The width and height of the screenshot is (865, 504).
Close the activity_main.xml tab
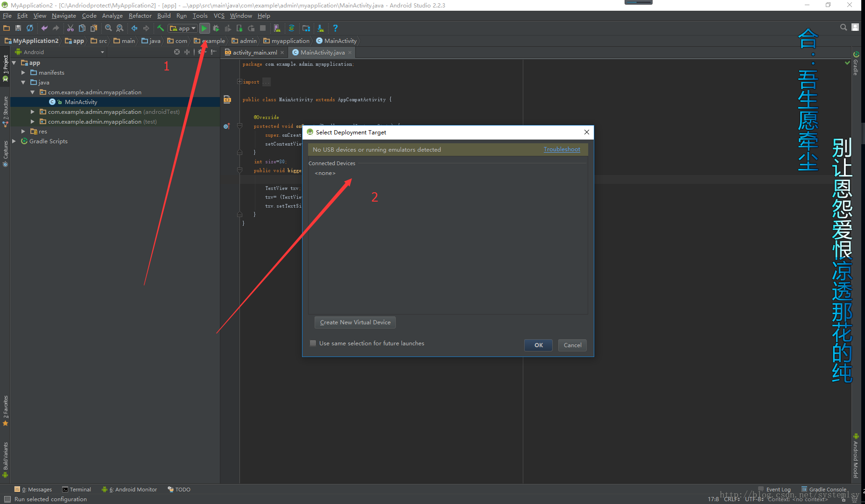pyautogui.click(x=282, y=52)
